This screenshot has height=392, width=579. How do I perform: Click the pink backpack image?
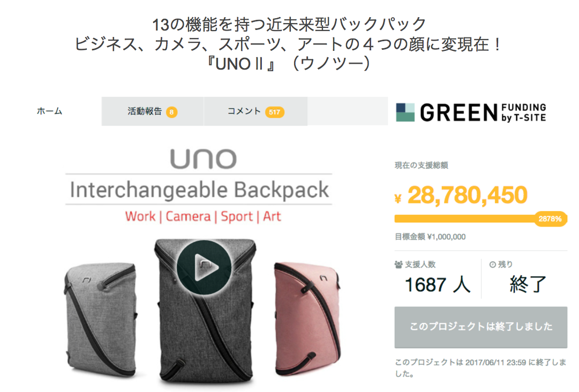point(307,316)
